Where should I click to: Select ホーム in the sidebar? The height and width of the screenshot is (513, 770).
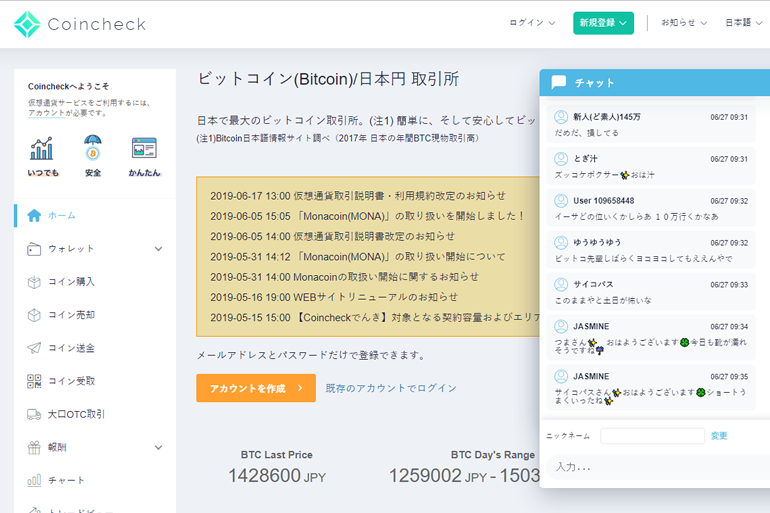[x=62, y=216]
